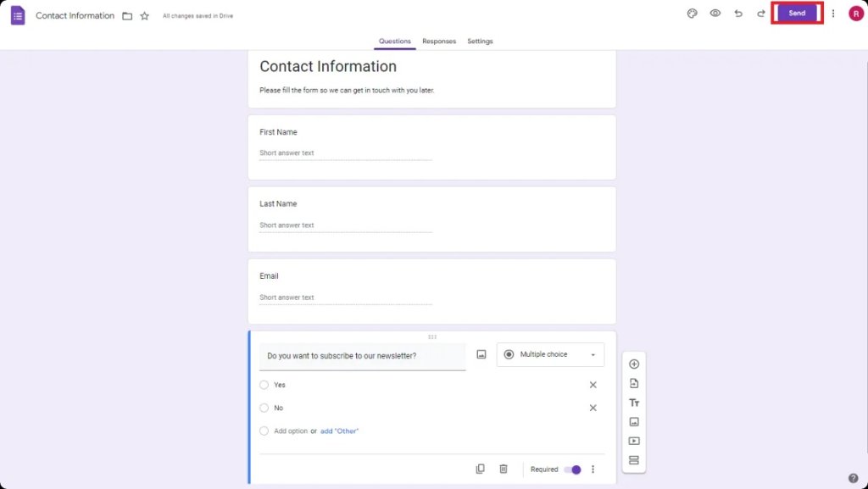This screenshot has height=489, width=868.
Task: Click the Send button
Action: tap(796, 13)
